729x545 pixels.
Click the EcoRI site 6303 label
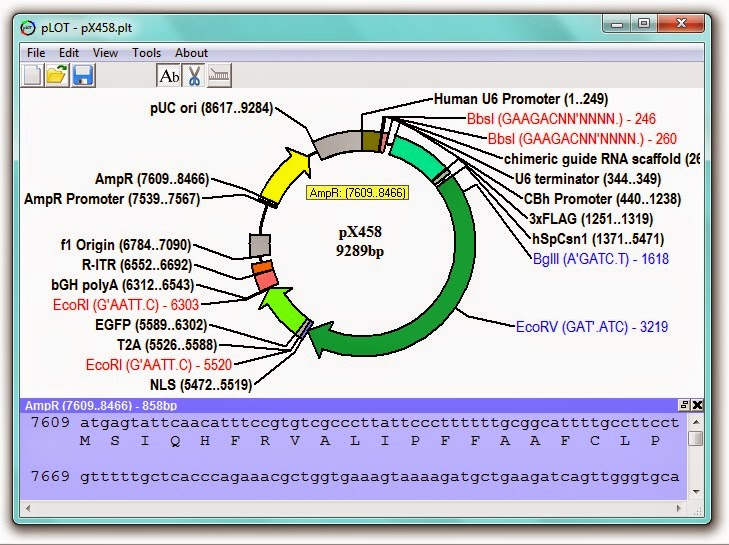coord(126,305)
